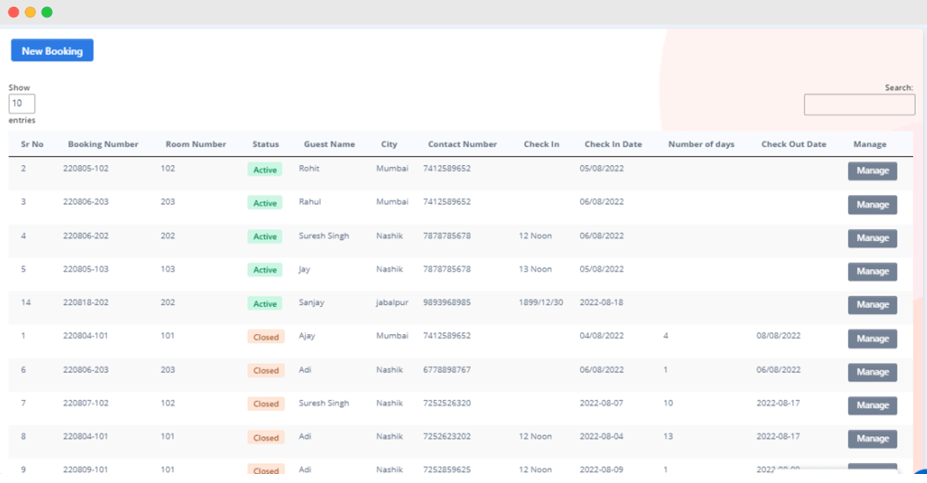Image resolution: width=927 pixels, height=483 pixels.
Task: Click check-in date 2022-08-18
Action: [601, 302]
